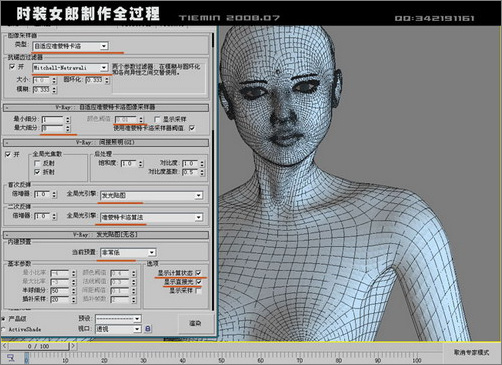
Task: Click the 饱和度 value field
Action: [128, 164]
